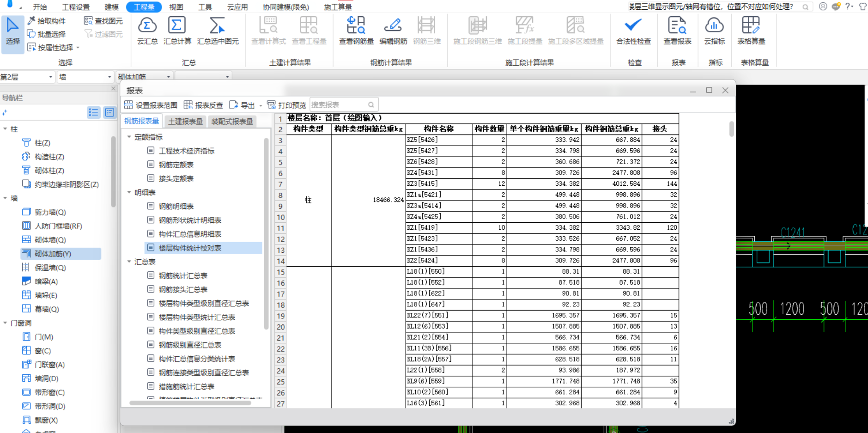The image size is (868, 433).
Task: Run 汇总计算 from the ribbon
Action: click(x=177, y=30)
